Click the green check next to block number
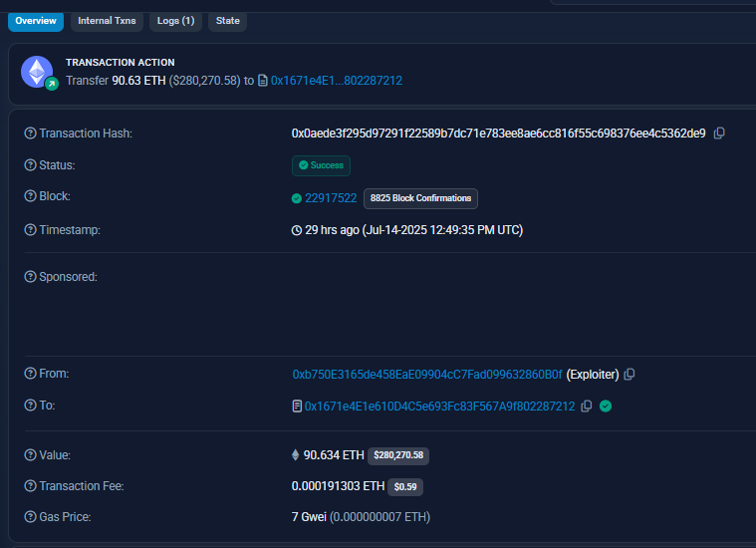The image size is (756, 548). click(x=297, y=198)
